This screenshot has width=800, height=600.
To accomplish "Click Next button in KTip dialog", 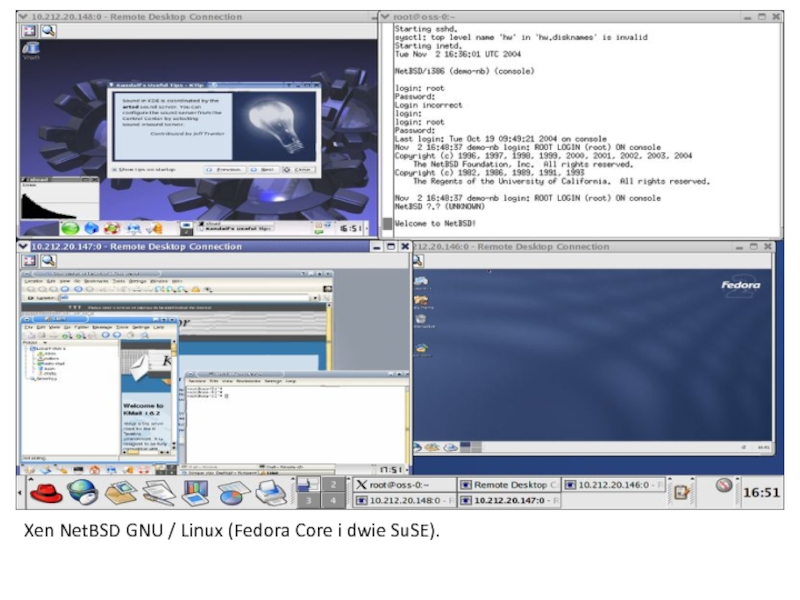I will [x=263, y=169].
